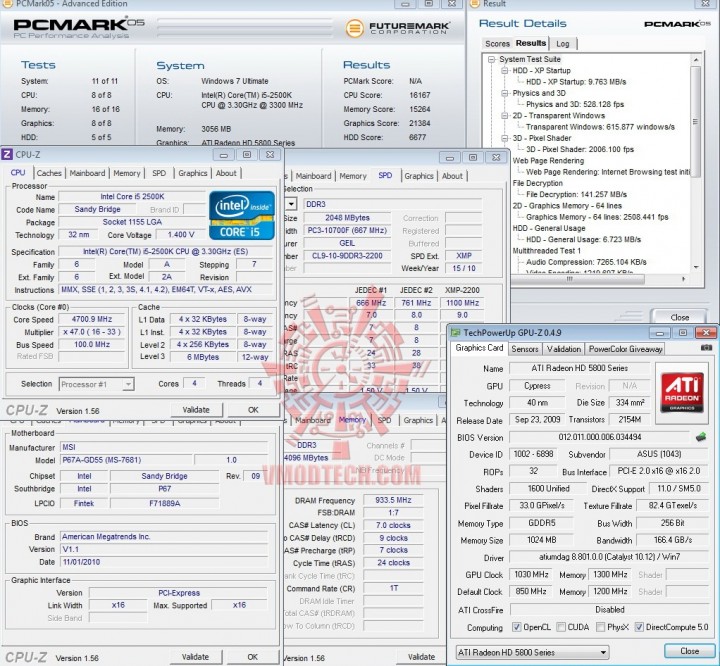Click the GPU Clock 1030 MHz value
This screenshot has width=720, height=666.
[x=531, y=575]
